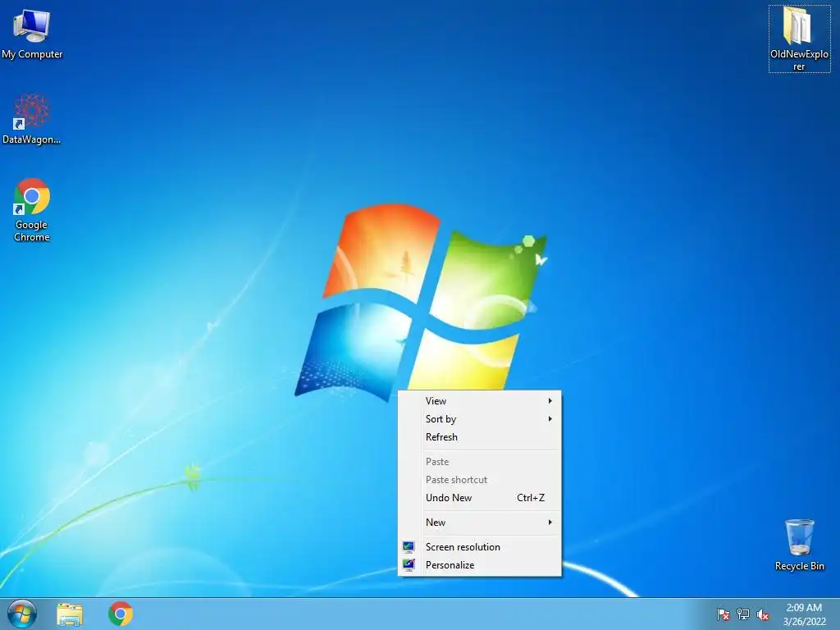Open the Action Center flag icon

[724, 614]
